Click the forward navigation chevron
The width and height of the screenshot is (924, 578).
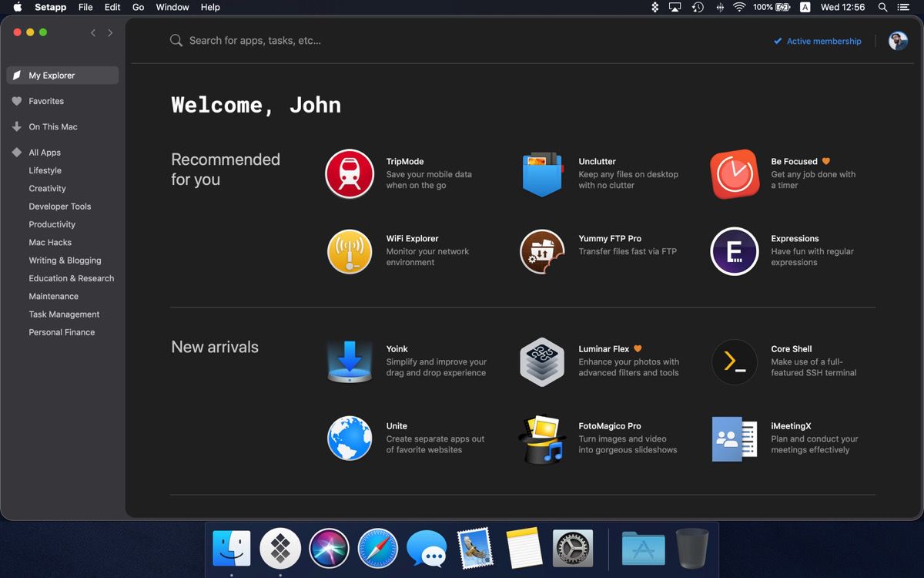[110, 32]
